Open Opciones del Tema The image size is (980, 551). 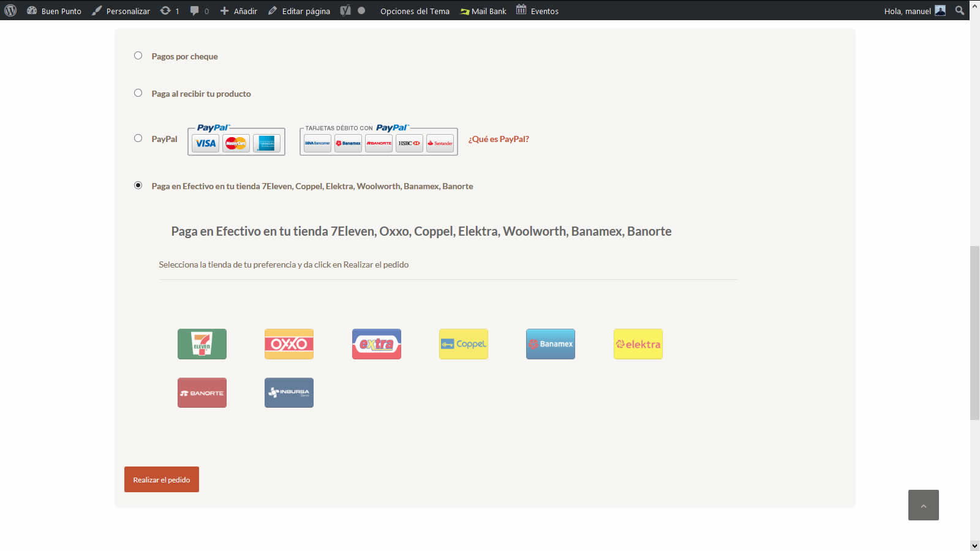[415, 11]
